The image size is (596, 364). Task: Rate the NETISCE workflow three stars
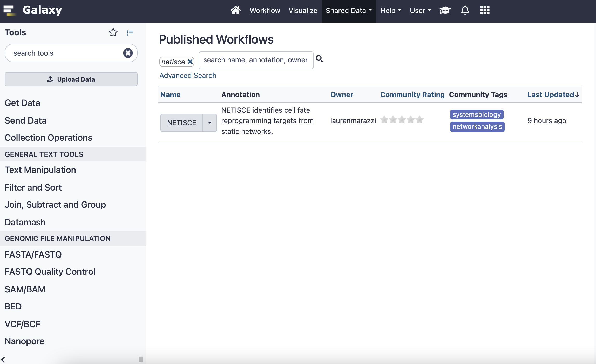coord(402,120)
